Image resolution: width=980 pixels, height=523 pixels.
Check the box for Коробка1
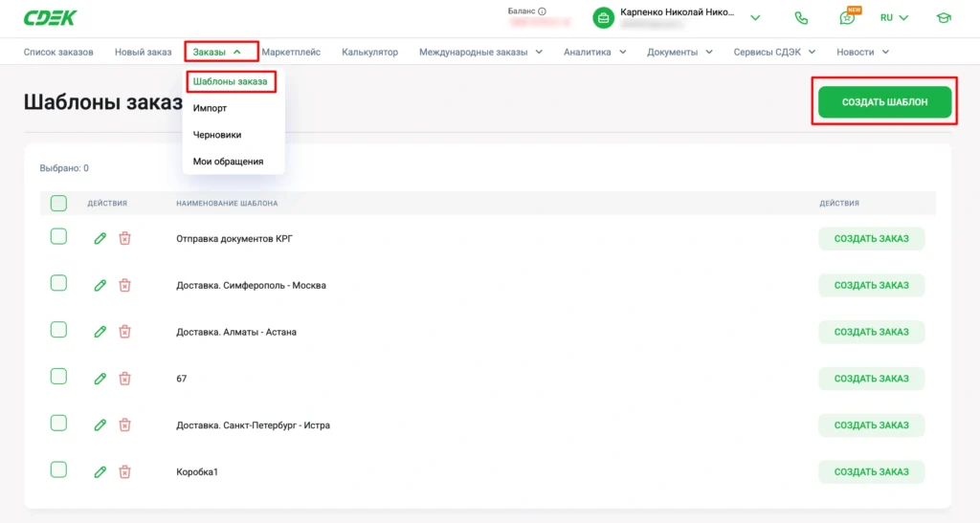point(58,470)
